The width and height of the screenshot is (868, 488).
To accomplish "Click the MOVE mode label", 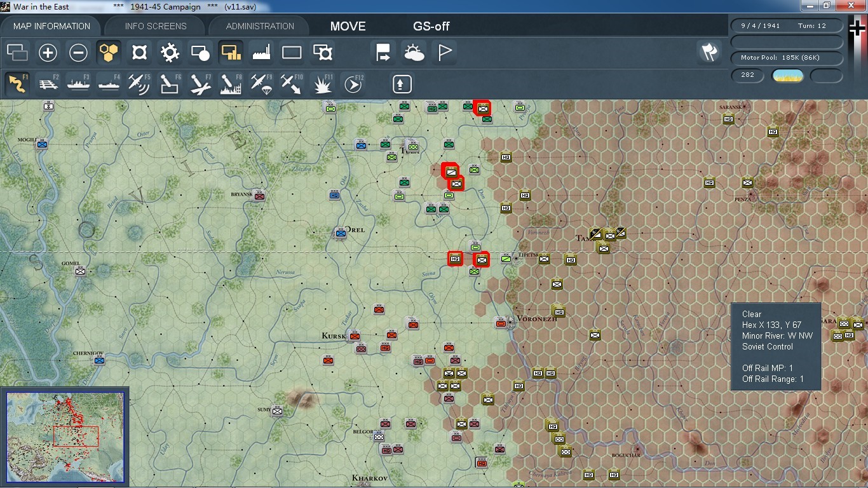I will pos(348,27).
